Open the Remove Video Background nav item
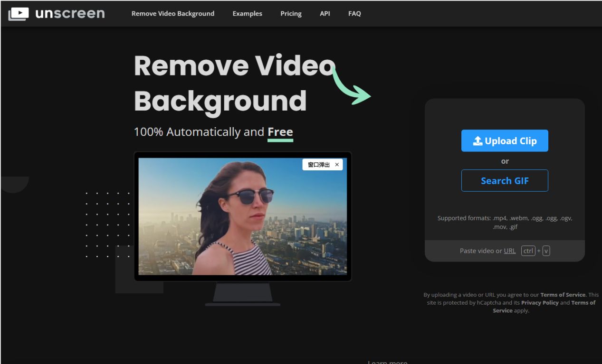 (172, 14)
